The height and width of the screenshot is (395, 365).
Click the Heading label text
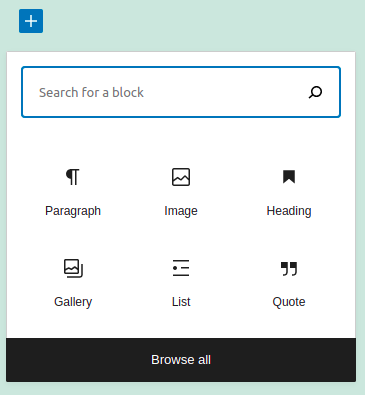[x=289, y=211]
